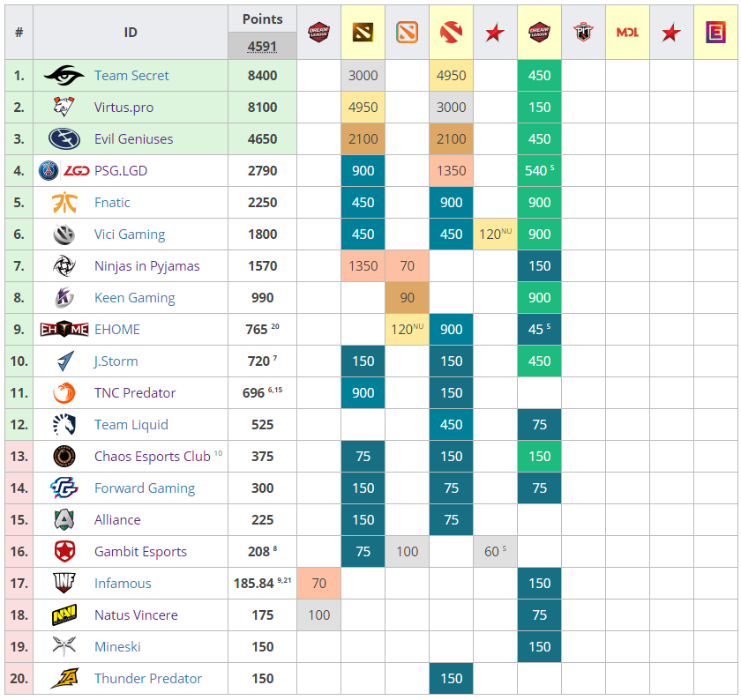Open the purple EPICENTER header icon

715,32
